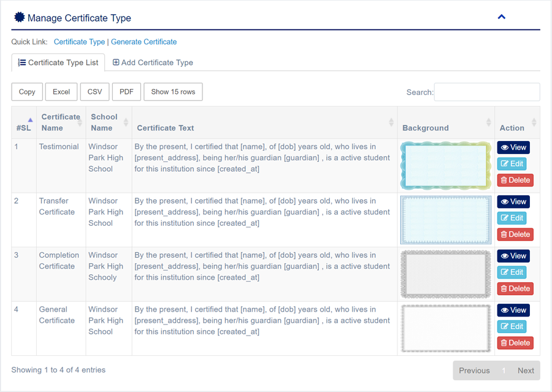Sort by the School Name column
Screen dimensions: 552x392
click(x=109, y=123)
